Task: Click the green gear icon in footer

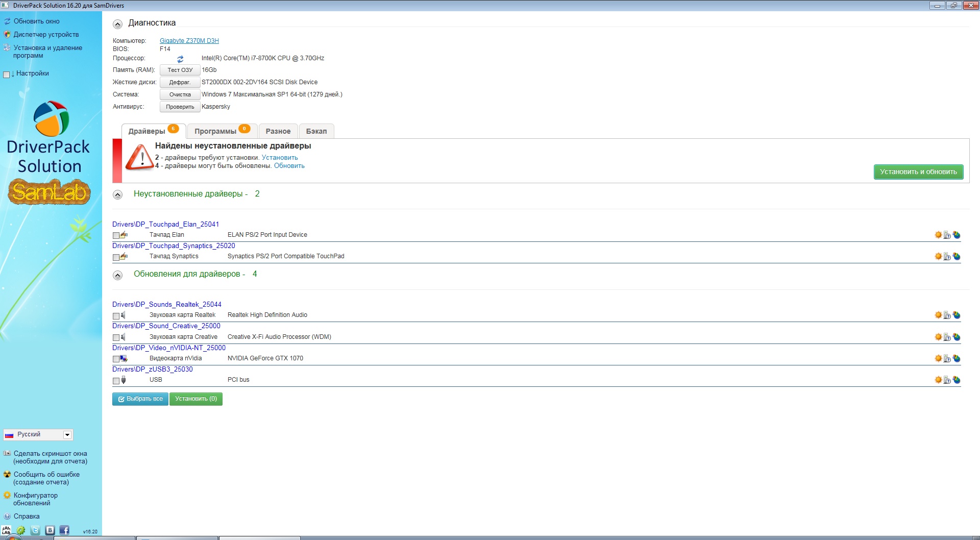Action: [x=21, y=530]
